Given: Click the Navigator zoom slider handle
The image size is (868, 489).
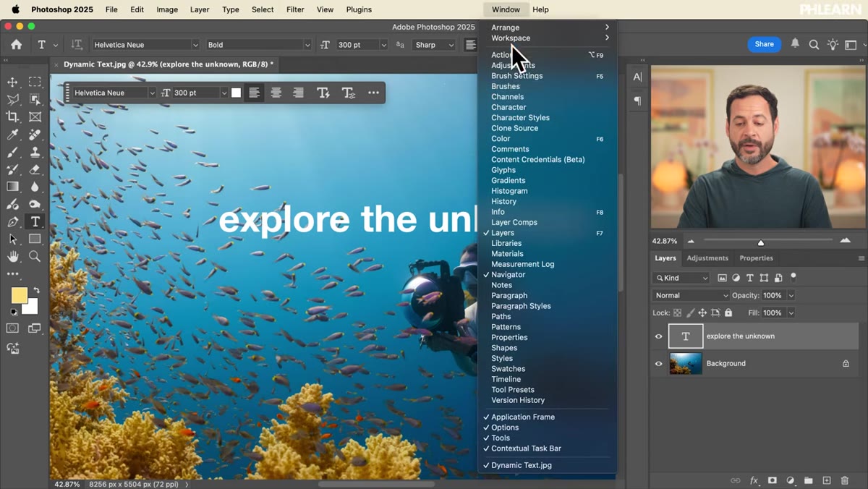Looking at the screenshot, I should click(x=760, y=242).
